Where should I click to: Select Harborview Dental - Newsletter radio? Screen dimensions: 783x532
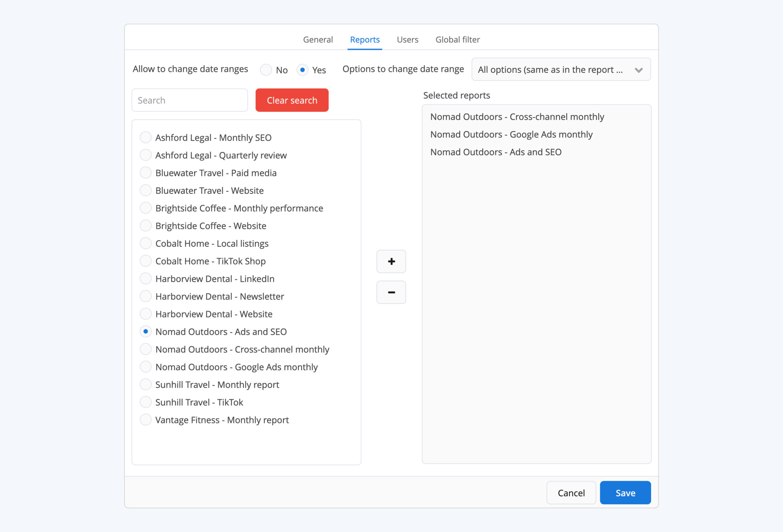(x=146, y=296)
